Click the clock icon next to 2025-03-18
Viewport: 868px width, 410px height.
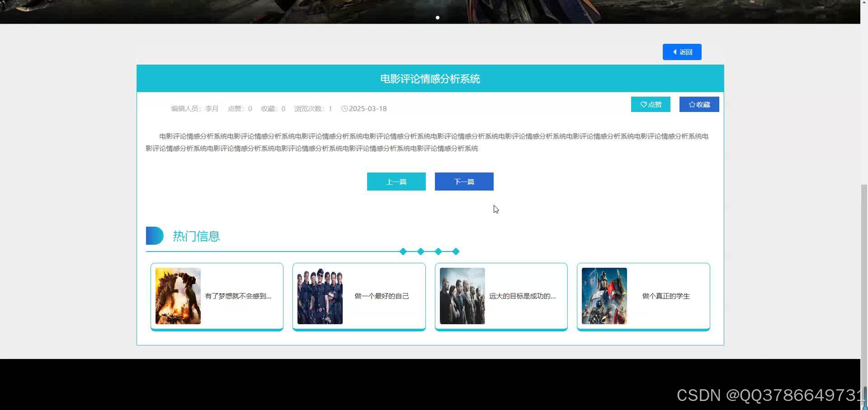point(344,108)
